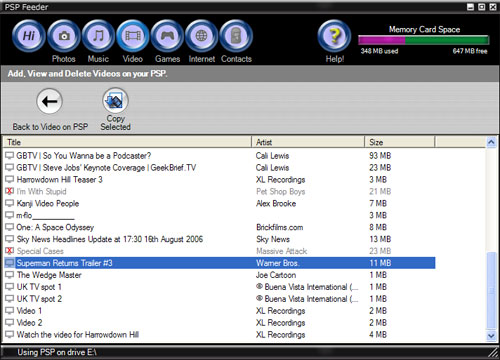The image size is (500, 360).
Task: Click the monitor icon beside The Wedge Master
Action: click(x=9, y=275)
